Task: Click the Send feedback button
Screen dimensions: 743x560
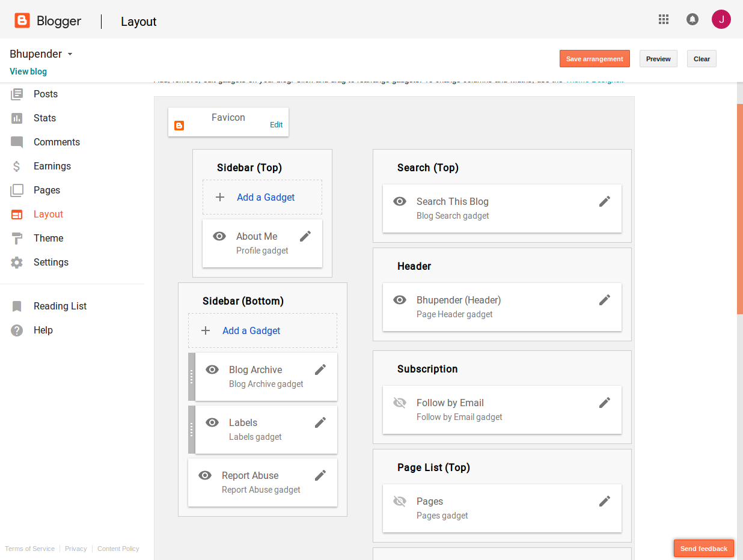Action: pyautogui.click(x=704, y=549)
